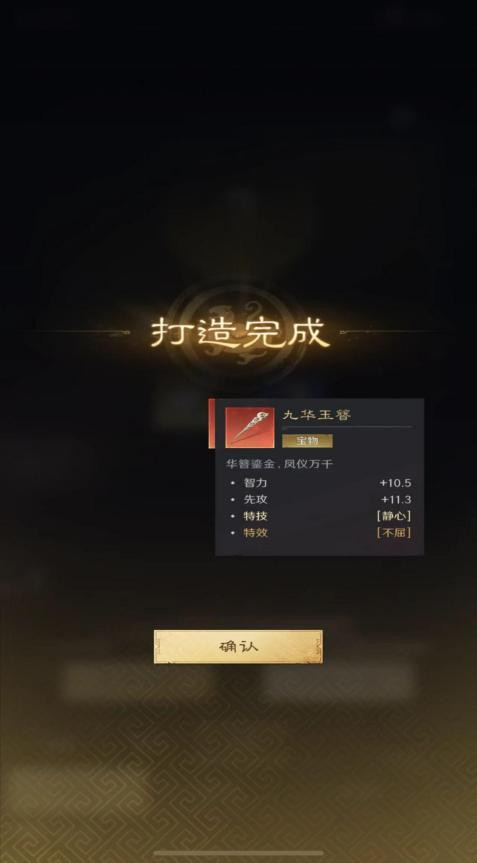Click the 确认 confirm button

click(x=238, y=647)
